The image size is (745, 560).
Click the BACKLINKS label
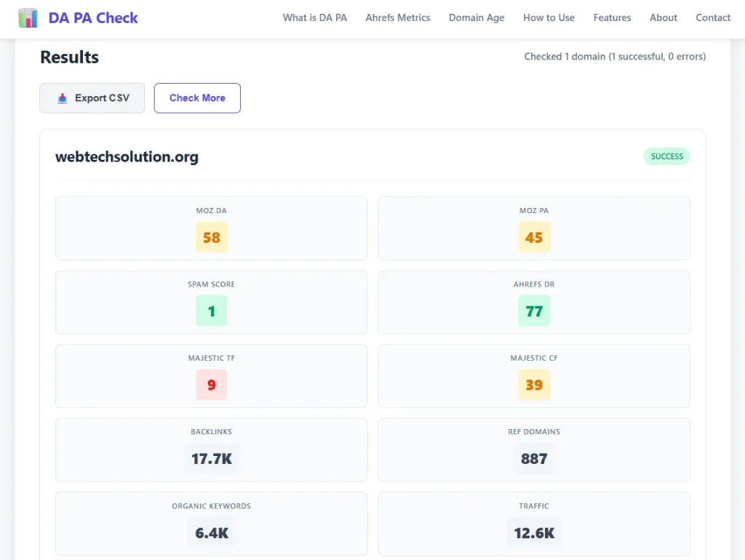[x=212, y=431]
